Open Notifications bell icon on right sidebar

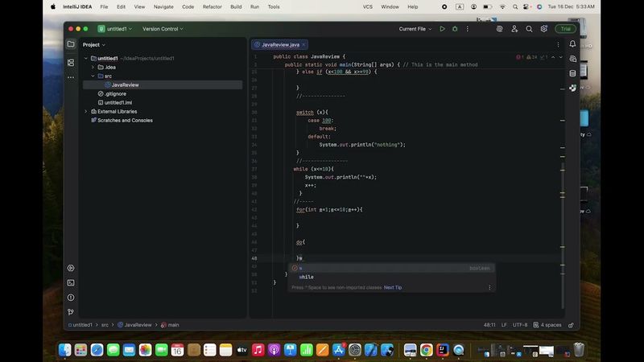(x=572, y=44)
